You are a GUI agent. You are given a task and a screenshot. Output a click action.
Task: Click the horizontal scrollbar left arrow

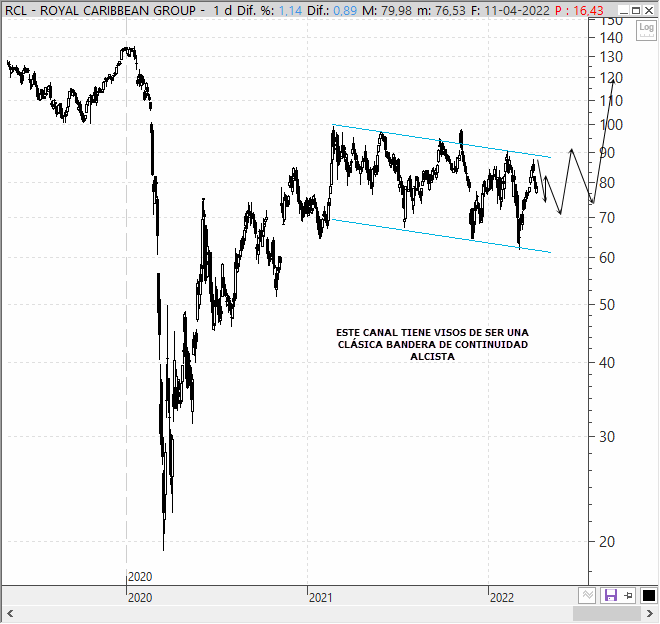[10, 613]
